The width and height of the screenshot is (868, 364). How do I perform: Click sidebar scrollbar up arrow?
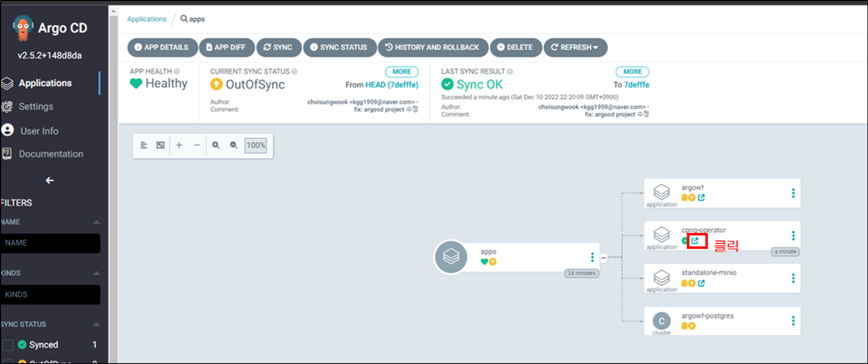coord(114,11)
